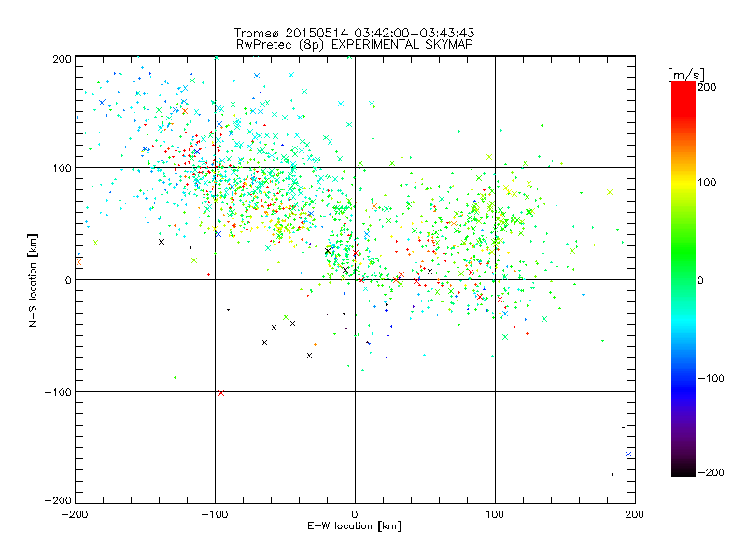Click the X-axis tick label '-200'

pyautogui.click(x=76, y=514)
